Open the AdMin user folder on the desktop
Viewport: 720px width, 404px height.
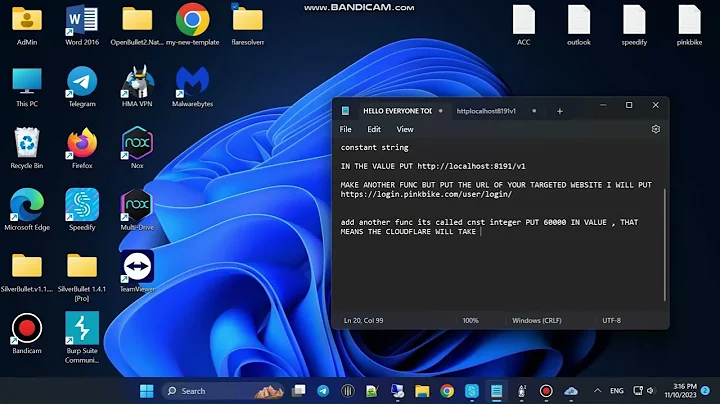tap(27, 25)
